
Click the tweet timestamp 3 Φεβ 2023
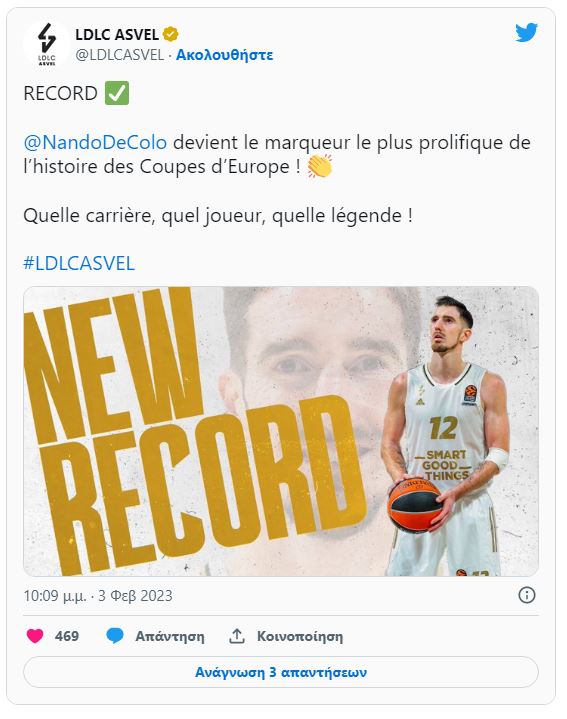[135, 596]
